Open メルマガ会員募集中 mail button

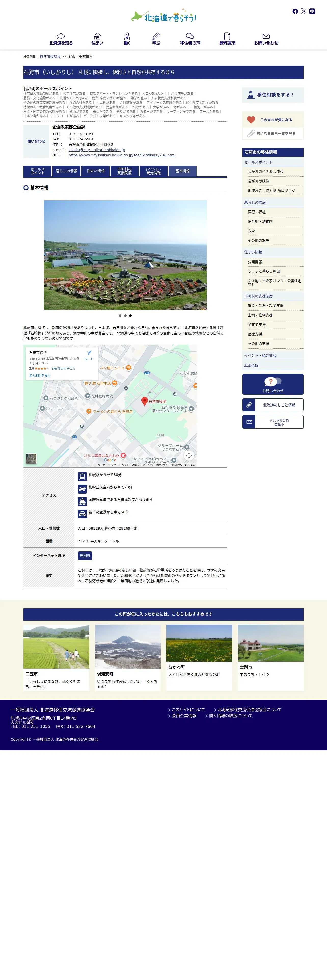(x=273, y=422)
